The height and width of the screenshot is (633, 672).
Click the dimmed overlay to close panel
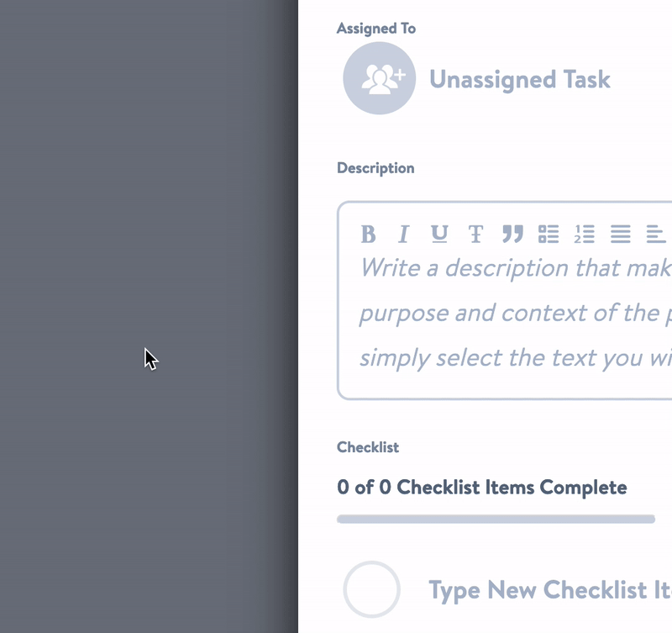point(149,316)
